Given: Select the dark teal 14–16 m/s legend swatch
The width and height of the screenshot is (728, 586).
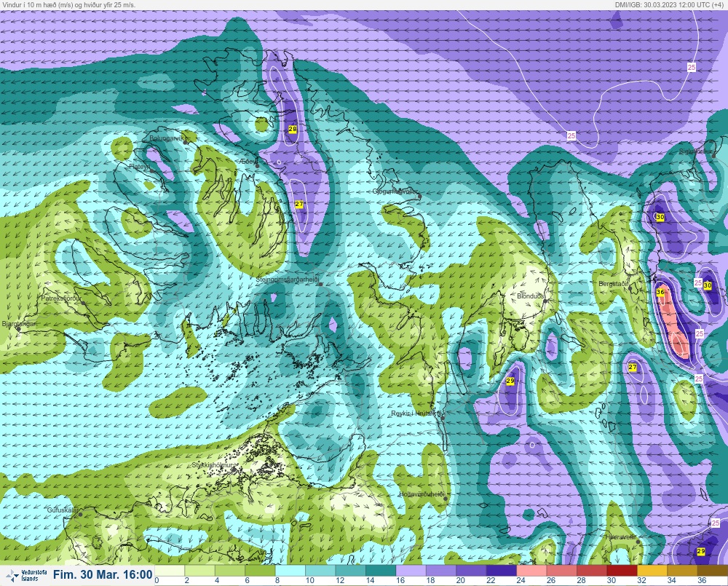Looking at the screenshot, I should click(381, 570).
